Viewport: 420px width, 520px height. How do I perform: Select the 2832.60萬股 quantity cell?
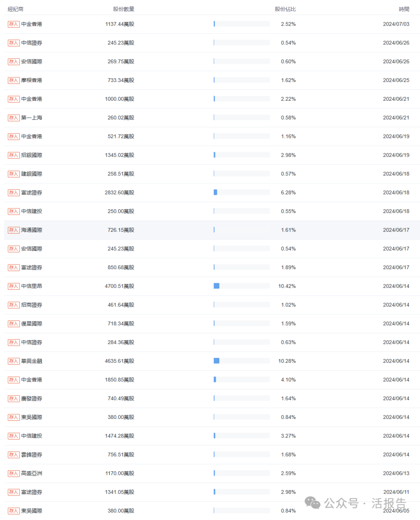pos(119,193)
